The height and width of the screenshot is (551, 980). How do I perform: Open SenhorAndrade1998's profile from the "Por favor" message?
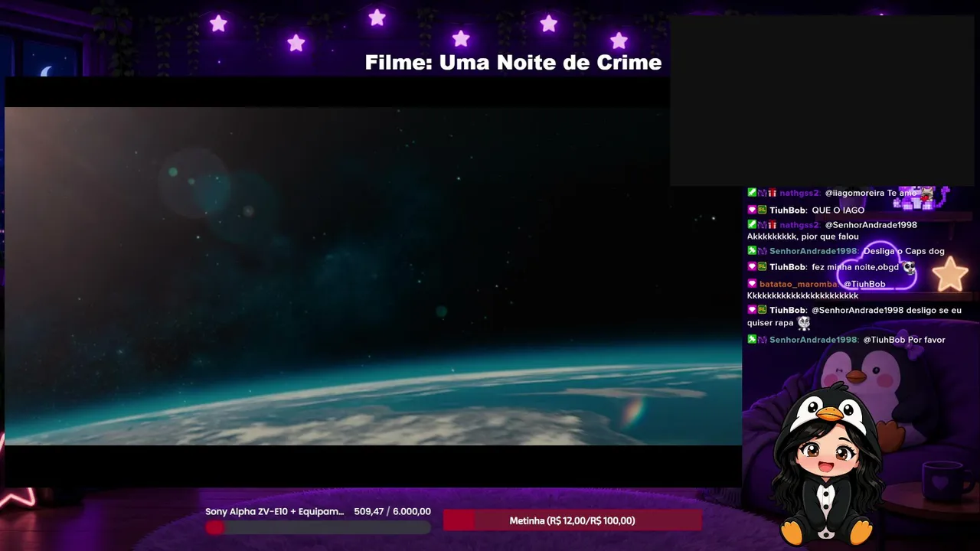tap(814, 339)
